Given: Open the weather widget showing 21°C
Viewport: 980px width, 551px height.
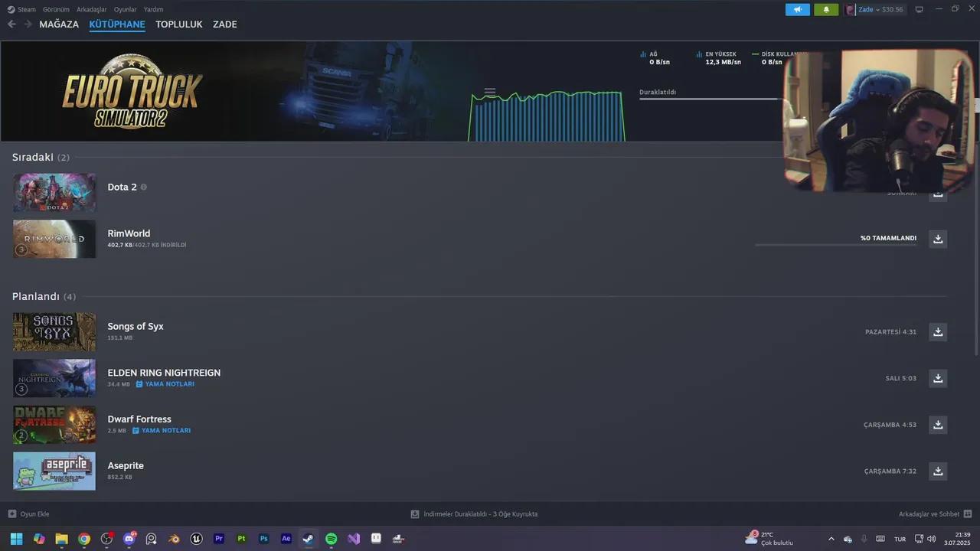Looking at the screenshot, I should pyautogui.click(x=770, y=539).
